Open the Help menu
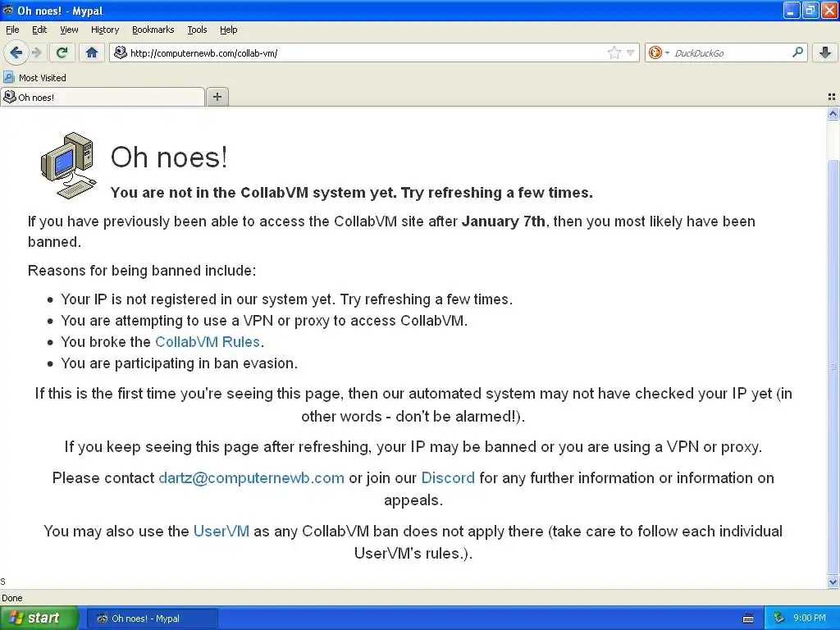Image resolution: width=840 pixels, height=630 pixels. point(228,30)
